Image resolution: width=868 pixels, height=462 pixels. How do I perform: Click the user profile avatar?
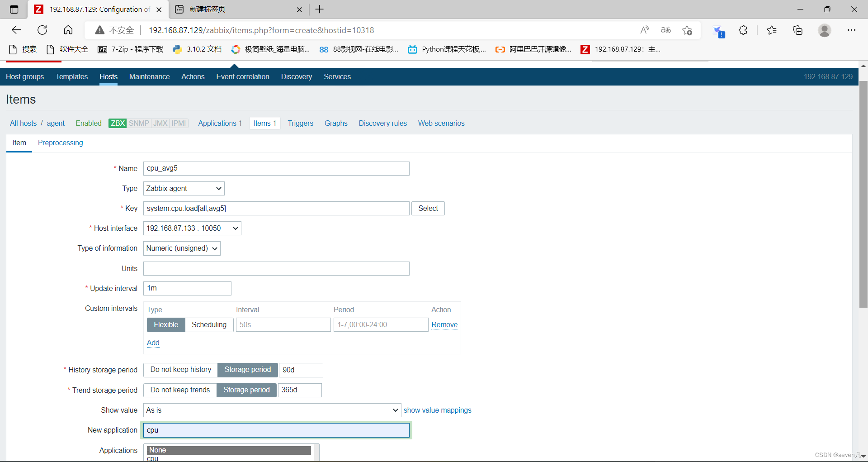pos(825,30)
